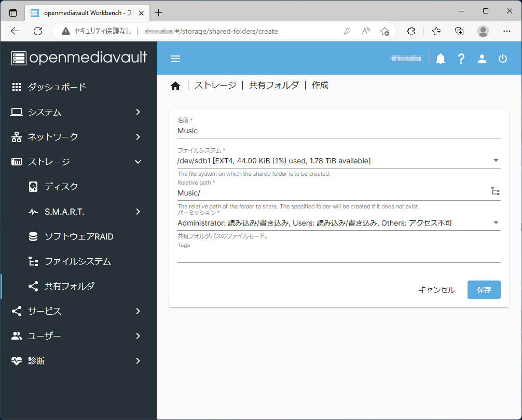This screenshot has height=420, width=522.
Task: Open the notifications bell icon
Action: tap(441, 59)
